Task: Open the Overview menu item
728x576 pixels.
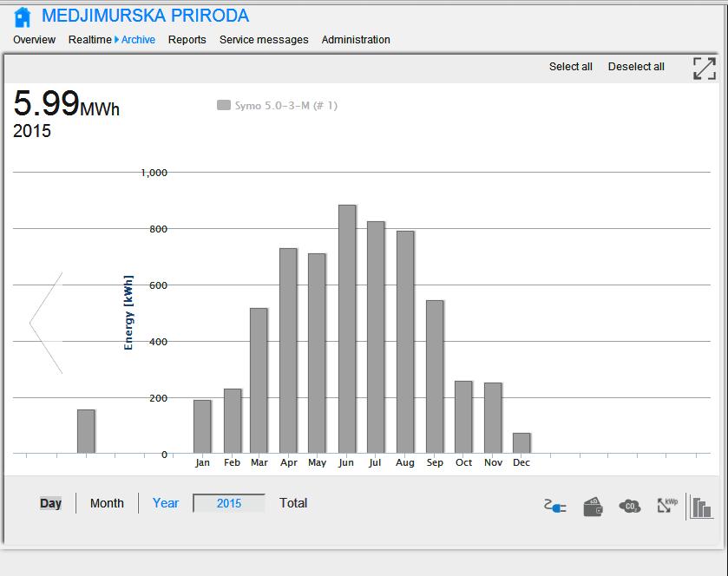Action: pos(34,40)
